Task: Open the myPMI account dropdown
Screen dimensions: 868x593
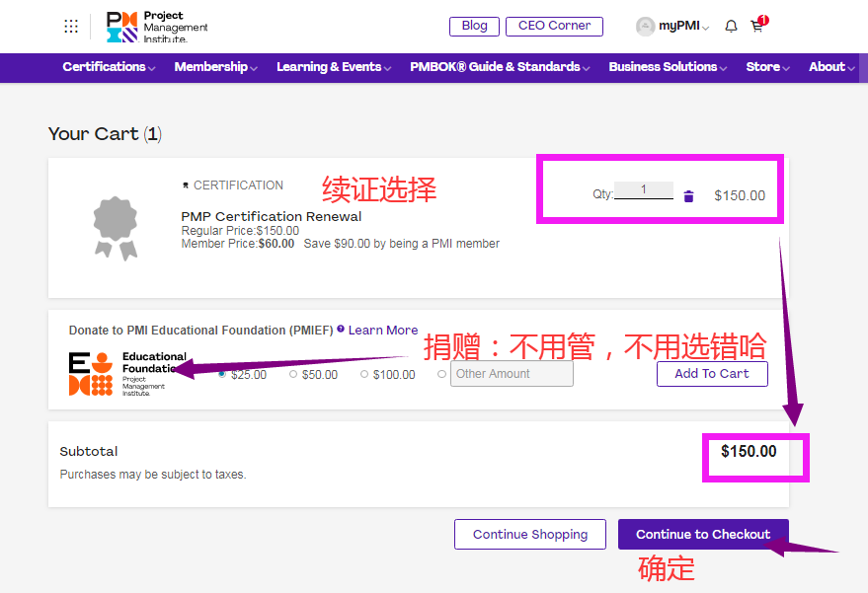Action: [683, 26]
